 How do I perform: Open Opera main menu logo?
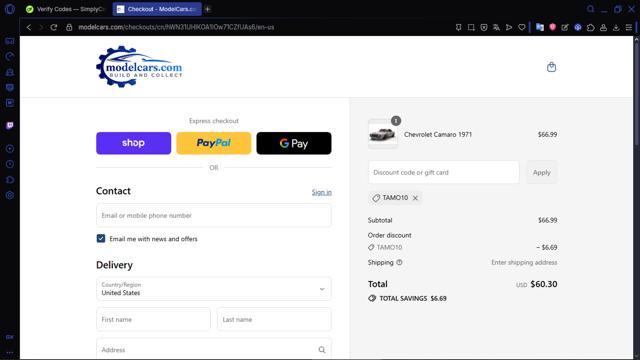click(x=10, y=9)
